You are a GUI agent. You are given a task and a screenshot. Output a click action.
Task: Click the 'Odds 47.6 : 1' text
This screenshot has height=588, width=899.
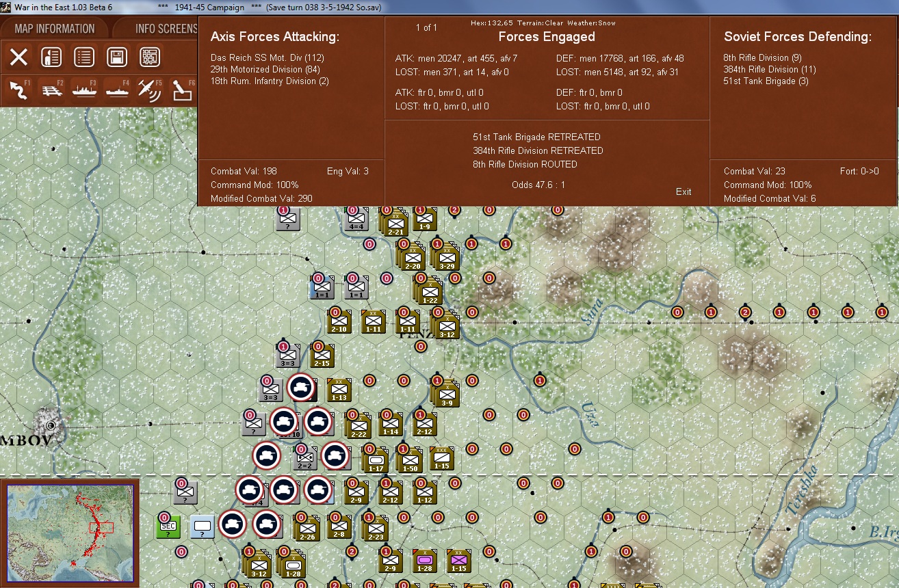pos(538,185)
